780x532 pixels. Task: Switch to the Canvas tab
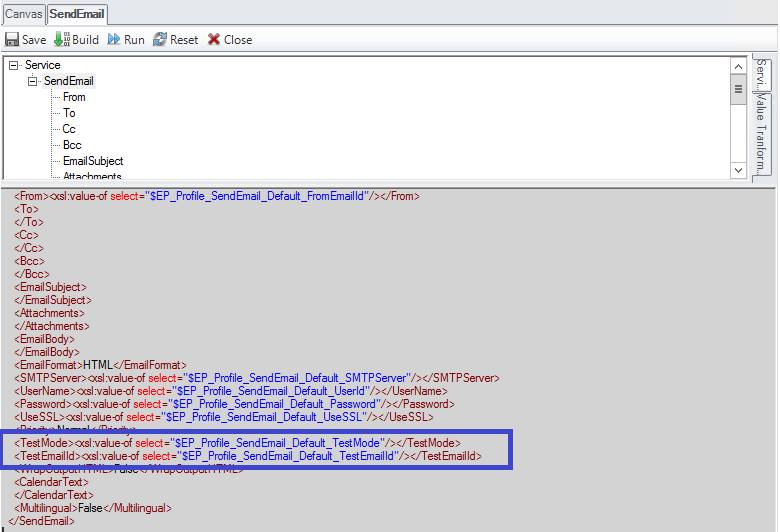click(23, 14)
